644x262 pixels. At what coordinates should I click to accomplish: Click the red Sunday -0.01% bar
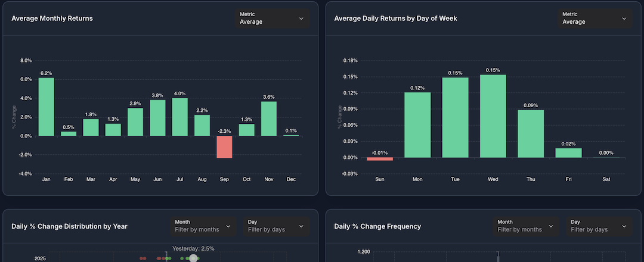(x=380, y=159)
